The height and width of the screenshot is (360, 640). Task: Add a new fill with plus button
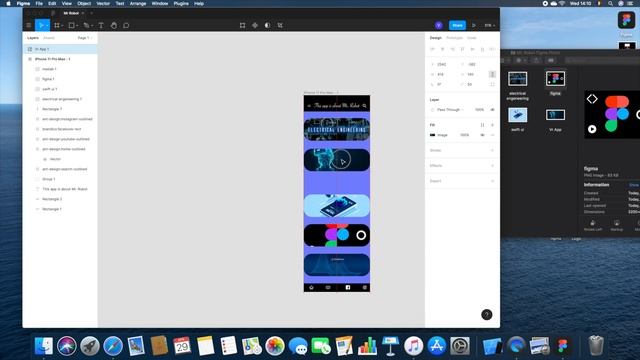pos(492,125)
